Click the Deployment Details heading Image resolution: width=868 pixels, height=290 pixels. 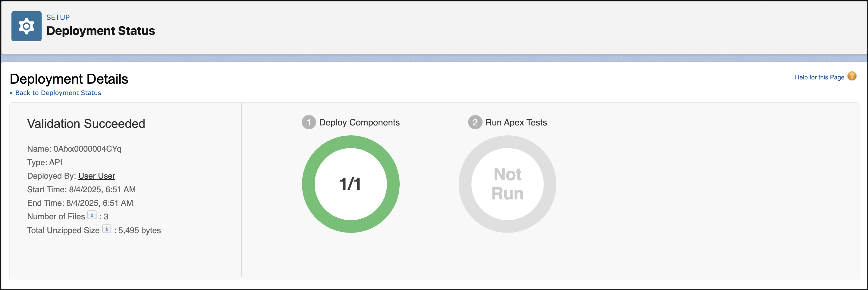(x=69, y=79)
